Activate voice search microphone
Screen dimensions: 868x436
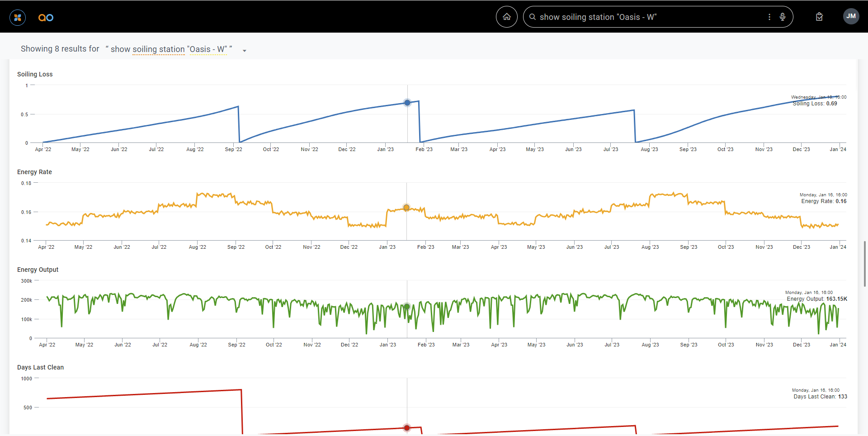coord(783,17)
